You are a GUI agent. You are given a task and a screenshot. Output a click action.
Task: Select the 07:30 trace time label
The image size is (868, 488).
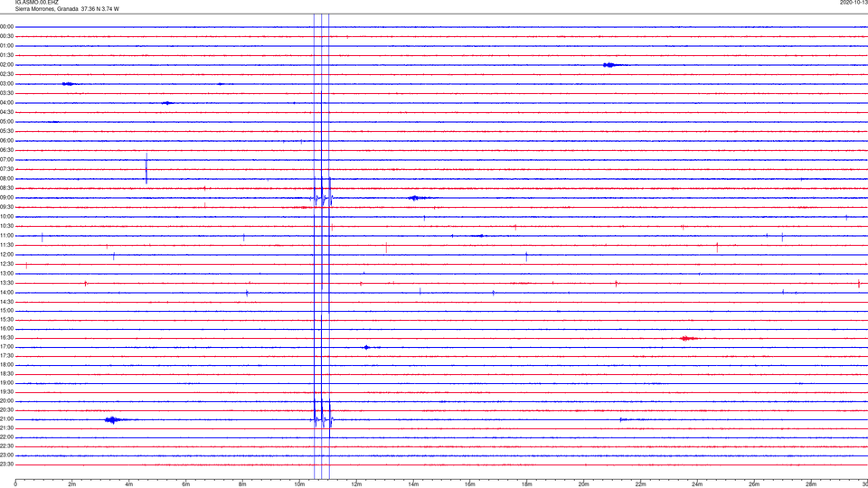tap(7, 169)
